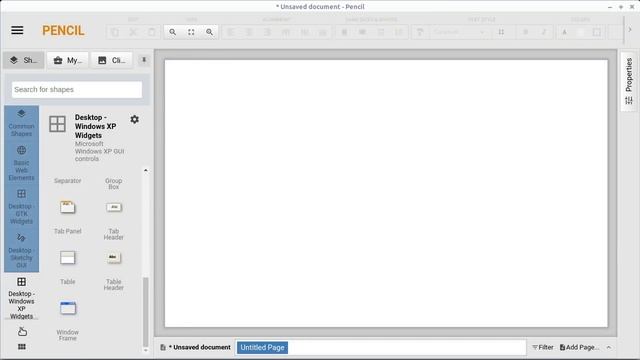Expand the page list chevron
The image size is (640, 360).
click(x=609, y=347)
